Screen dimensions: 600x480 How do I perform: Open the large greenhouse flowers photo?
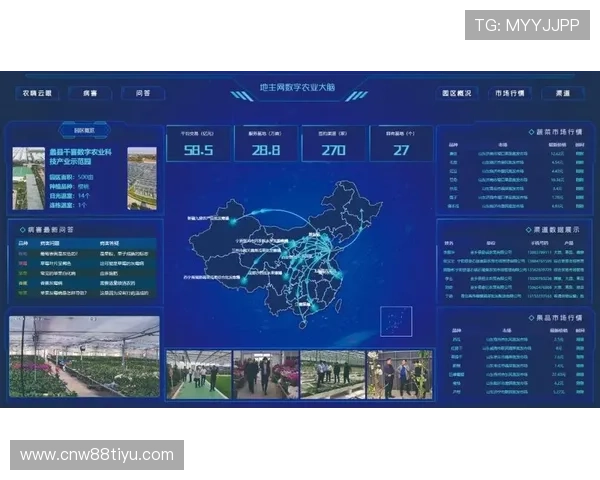[x=84, y=357]
